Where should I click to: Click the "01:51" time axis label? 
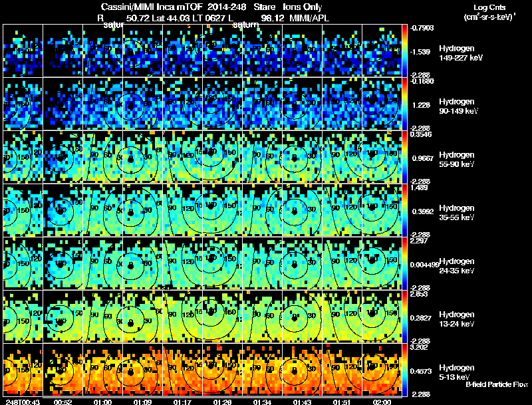coord(342,402)
